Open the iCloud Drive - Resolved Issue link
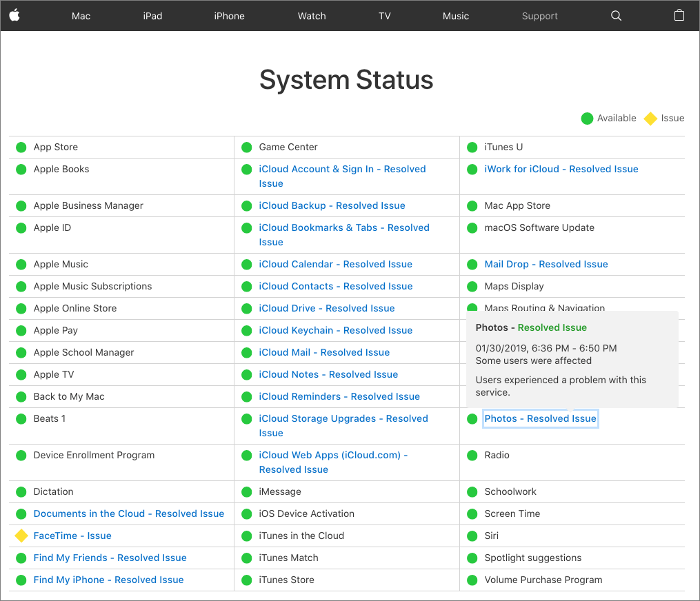 (327, 308)
